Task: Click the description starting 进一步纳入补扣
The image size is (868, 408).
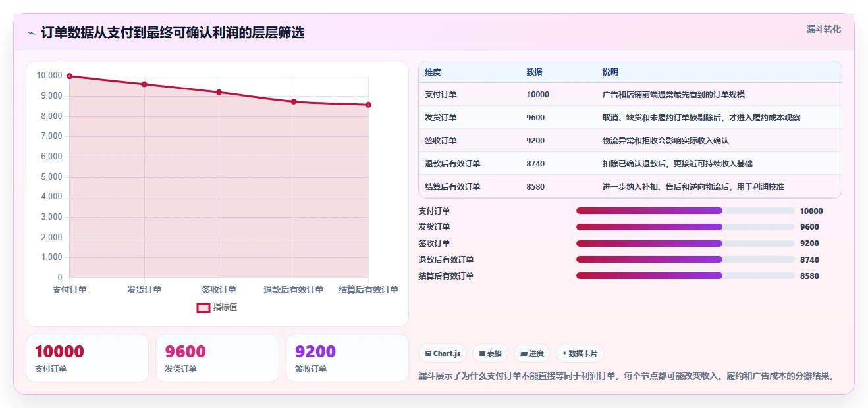Action: tap(693, 187)
